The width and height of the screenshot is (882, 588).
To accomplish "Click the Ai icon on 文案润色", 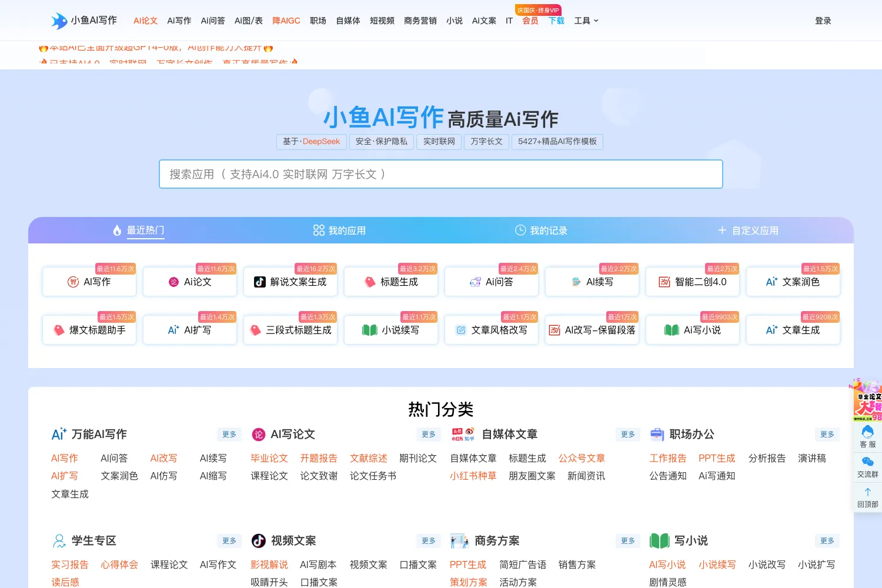I will pos(771,282).
